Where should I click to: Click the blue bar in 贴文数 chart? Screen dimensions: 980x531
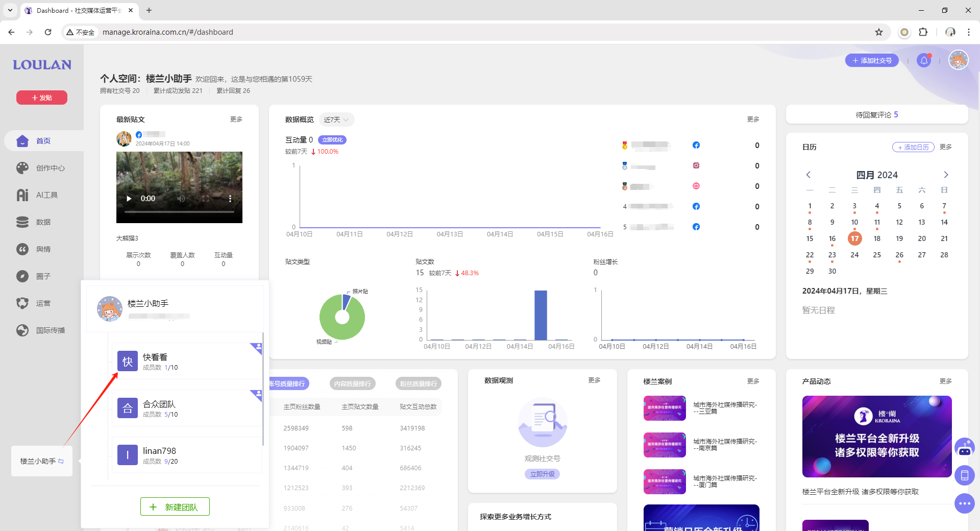541,315
